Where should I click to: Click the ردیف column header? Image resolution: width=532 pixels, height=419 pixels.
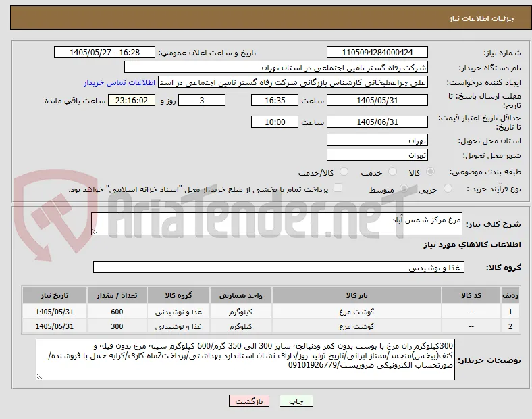pyautogui.click(x=510, y=295)
